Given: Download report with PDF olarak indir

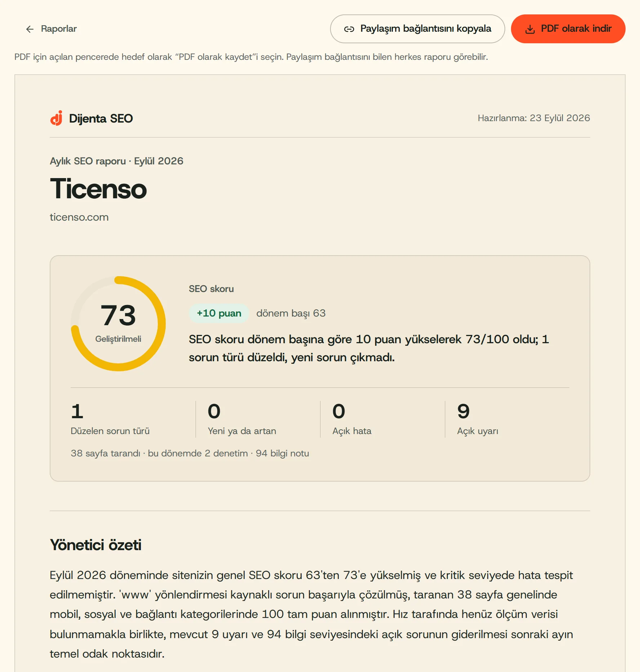Looking at the screenshot, I should [x=568, y=29].
